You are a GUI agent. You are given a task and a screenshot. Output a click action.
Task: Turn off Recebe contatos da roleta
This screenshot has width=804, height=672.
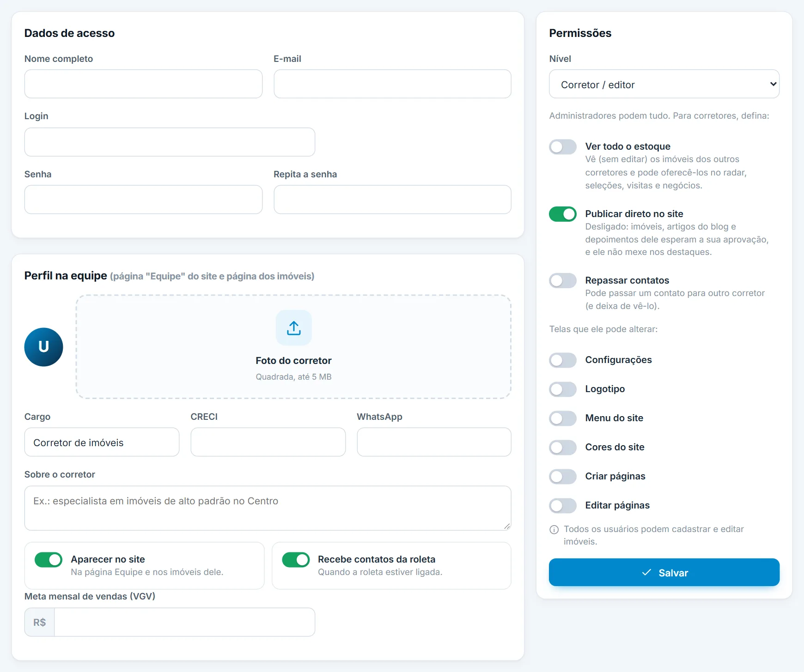pos(296,560)
